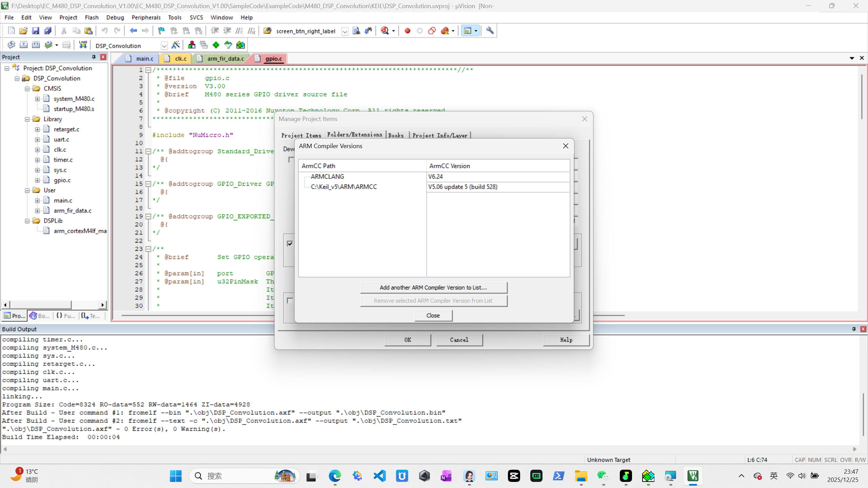
Task: Open Options for Target magic wand icon
Action: tap(176, 45)
